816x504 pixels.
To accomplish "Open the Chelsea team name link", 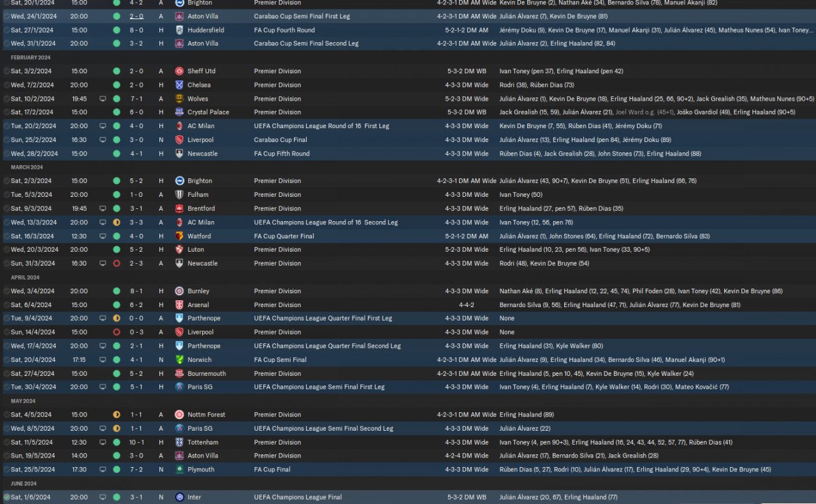I will coord(199,85).
